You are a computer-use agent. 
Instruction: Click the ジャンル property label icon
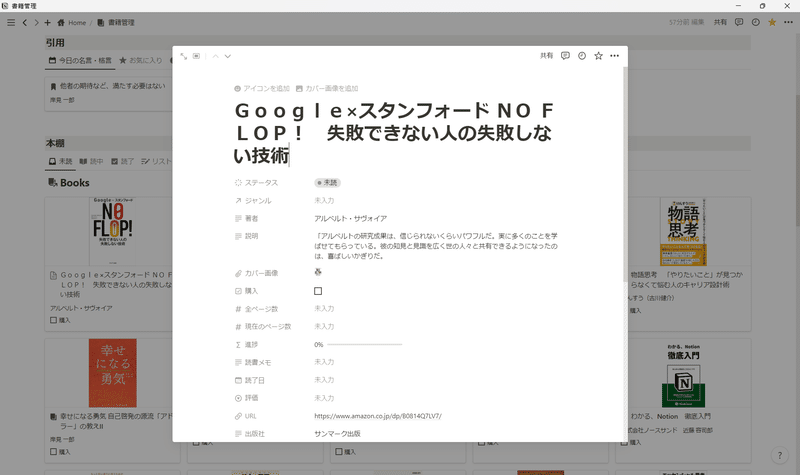tap(238, 201)
